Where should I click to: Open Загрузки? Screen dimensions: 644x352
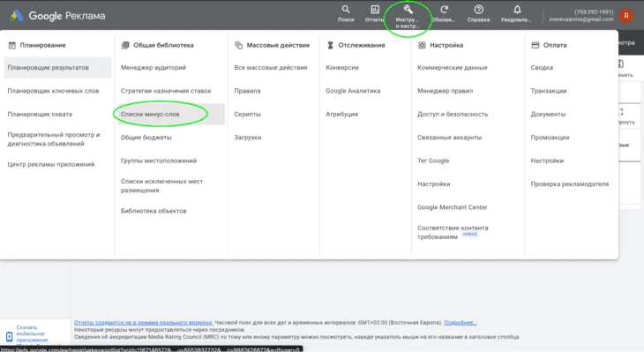point(248,138)
